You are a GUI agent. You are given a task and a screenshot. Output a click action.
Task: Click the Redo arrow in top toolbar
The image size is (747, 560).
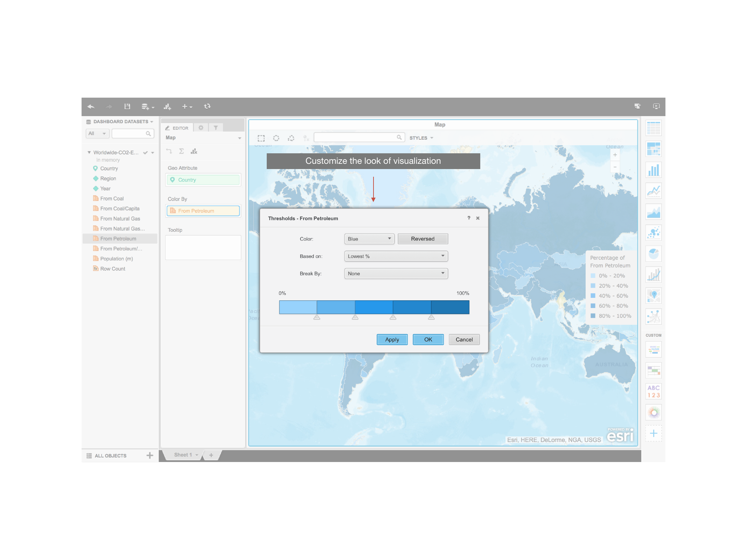pos(109,107)
